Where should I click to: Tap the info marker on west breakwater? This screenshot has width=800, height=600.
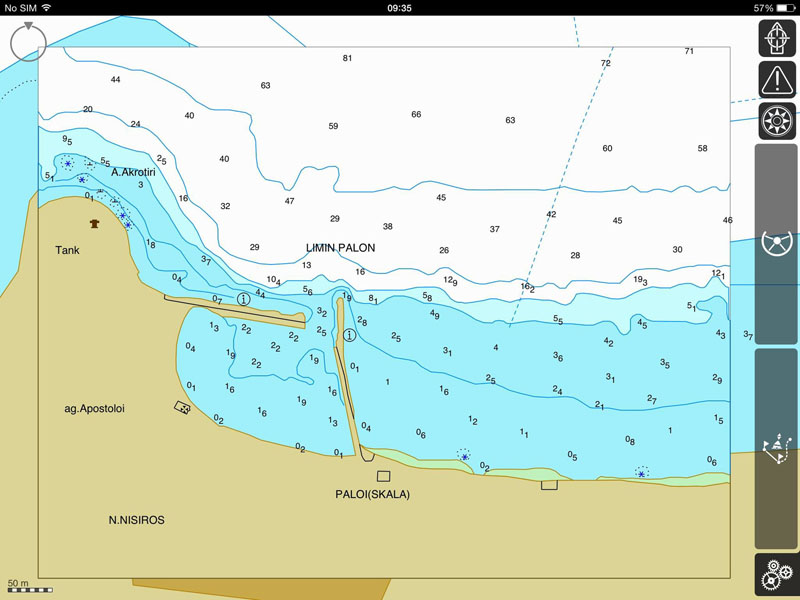click(x=243, y=299)
